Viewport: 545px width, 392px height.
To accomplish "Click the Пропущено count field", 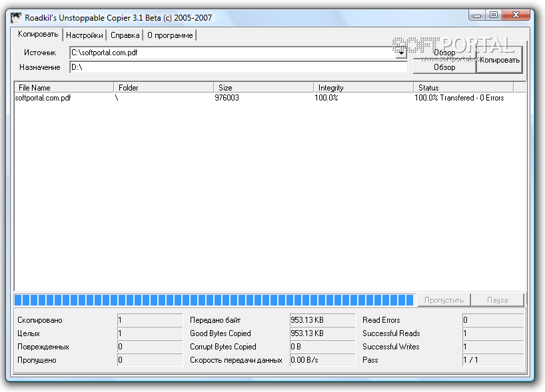I will click(150, 360).
